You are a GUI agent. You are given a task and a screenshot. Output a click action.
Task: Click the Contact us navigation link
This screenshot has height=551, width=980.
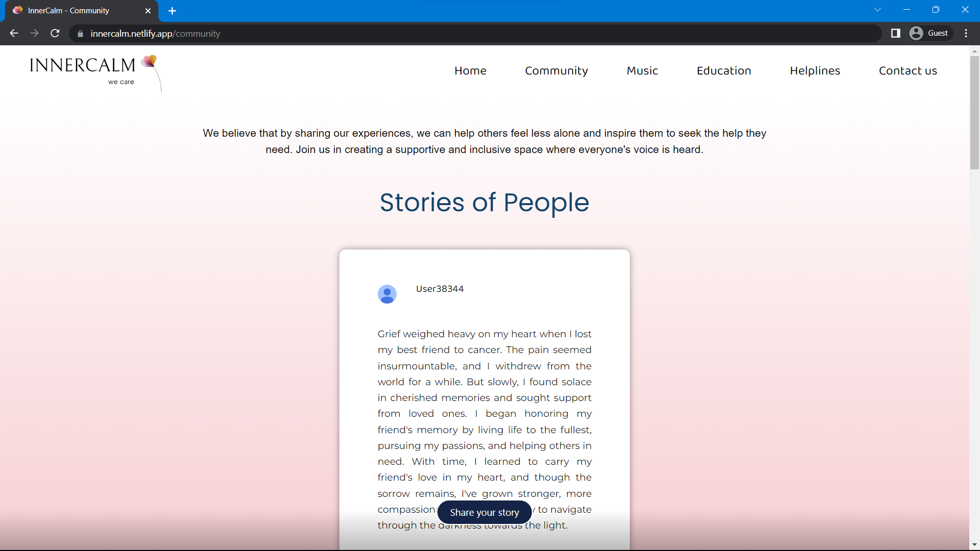(x=908, y=70)
